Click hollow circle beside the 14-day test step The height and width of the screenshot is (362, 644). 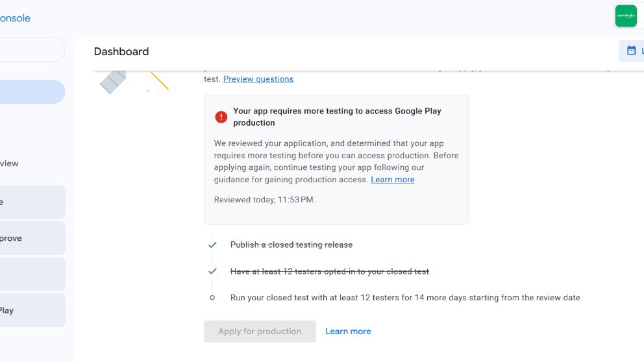coord(212,298)
